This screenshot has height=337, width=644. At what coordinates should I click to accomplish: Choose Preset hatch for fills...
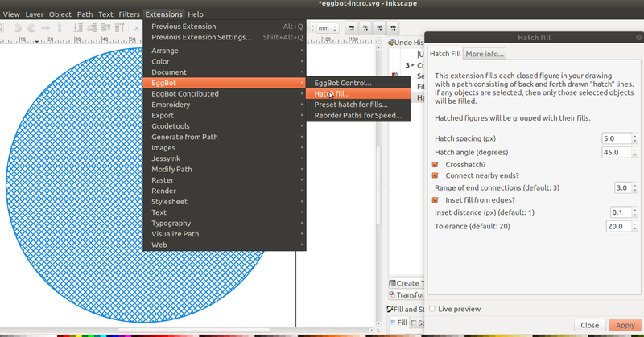tap(358, 105)
